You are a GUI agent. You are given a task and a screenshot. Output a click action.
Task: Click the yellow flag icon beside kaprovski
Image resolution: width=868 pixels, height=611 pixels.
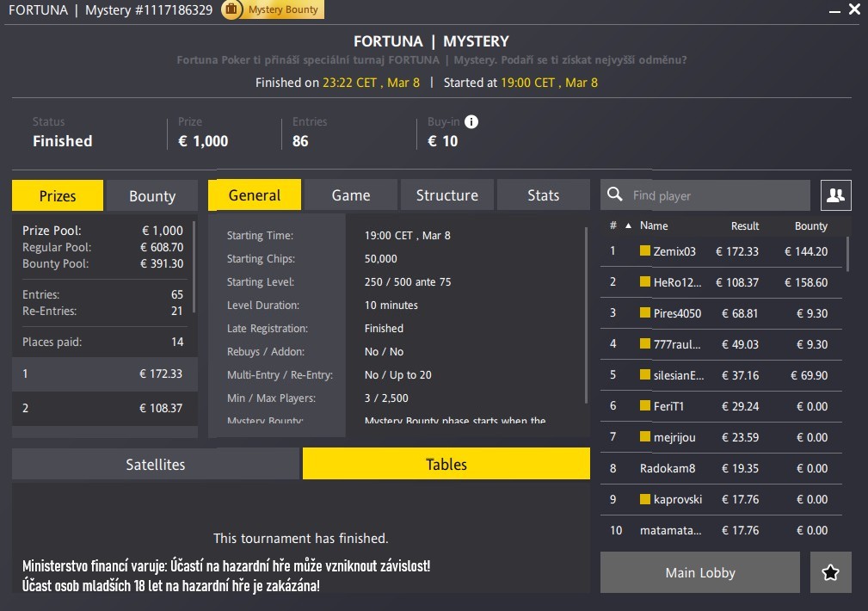pos(645,498)
